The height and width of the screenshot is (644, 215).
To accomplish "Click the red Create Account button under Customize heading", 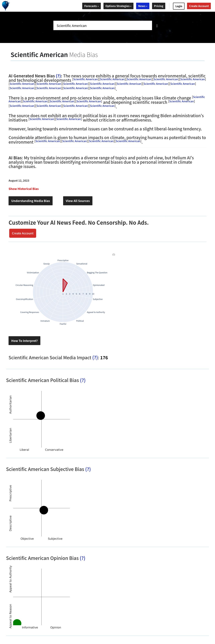I will pyautogui.click(x=23, y=233).
